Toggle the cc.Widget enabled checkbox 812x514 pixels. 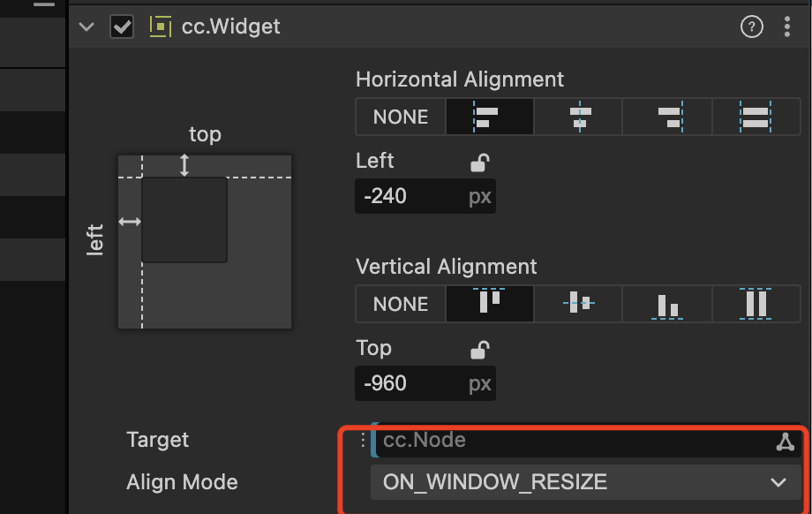[x=121, y=26]
